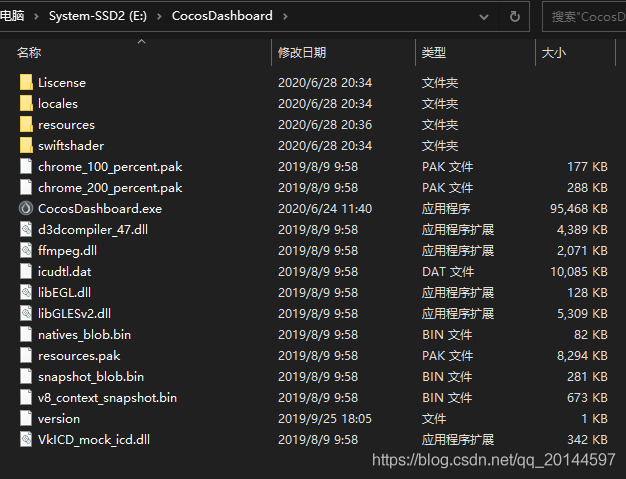This screenshot has width=626, height=479.
Task: Click the 5,309 KB size value
Action: coord(582,314)
